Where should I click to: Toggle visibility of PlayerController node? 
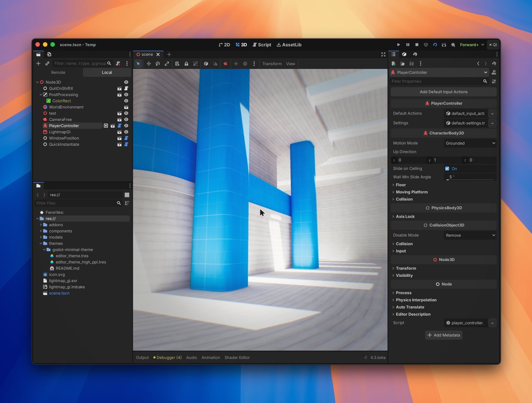point(126,126)
